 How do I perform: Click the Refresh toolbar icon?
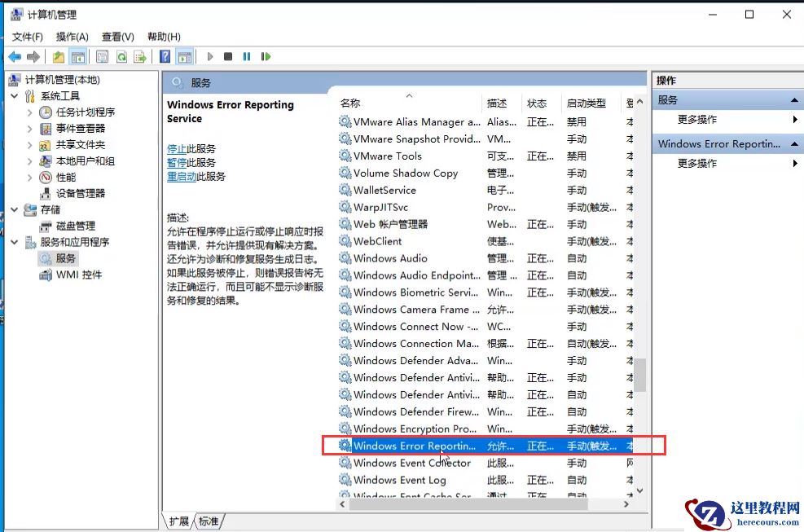tap(121, 56)
